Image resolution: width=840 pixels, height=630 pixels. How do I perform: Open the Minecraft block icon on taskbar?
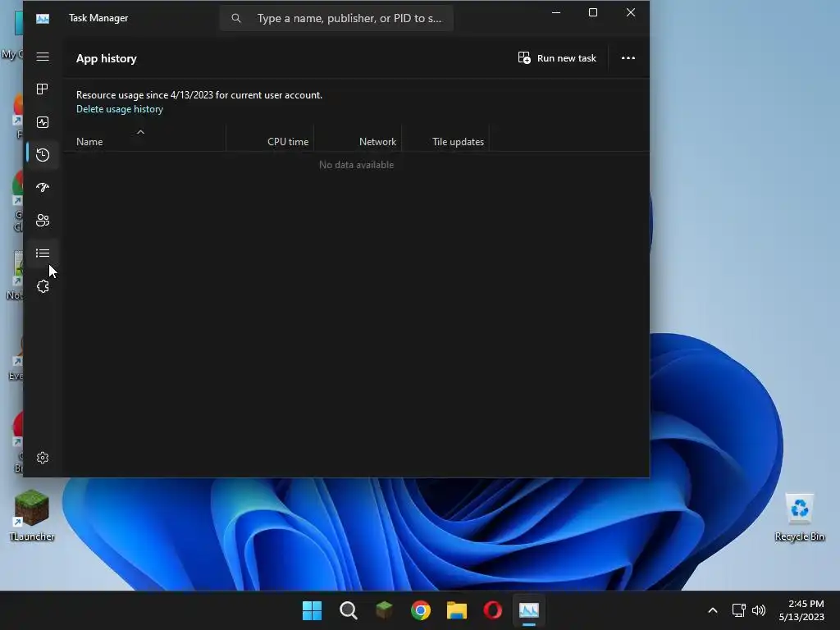click(x=384, y=610)
